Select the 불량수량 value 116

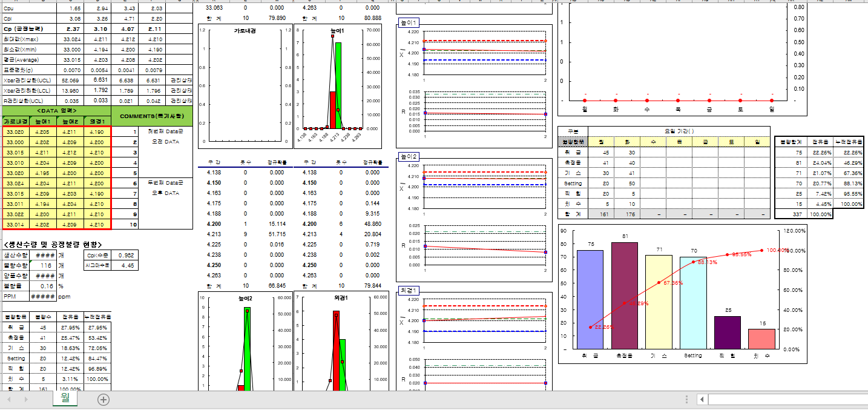(x=43, y=265)
